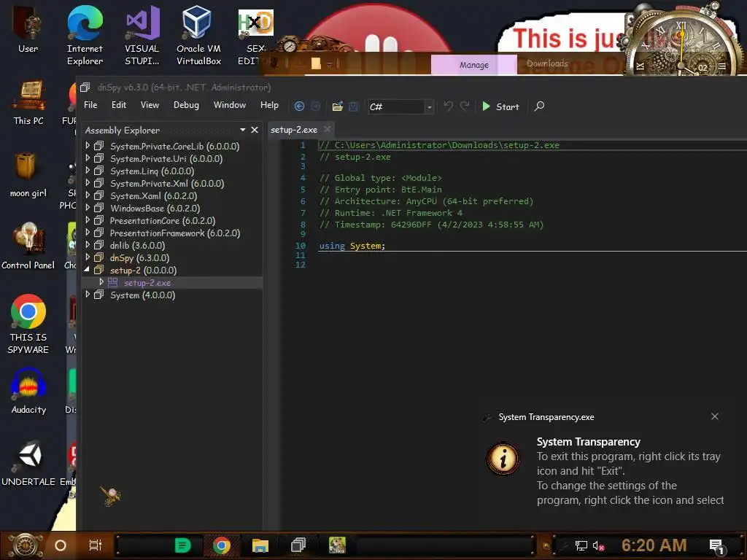Open File Explorer from the taskbar
747x560 pixels.
(x=260, y=545)
